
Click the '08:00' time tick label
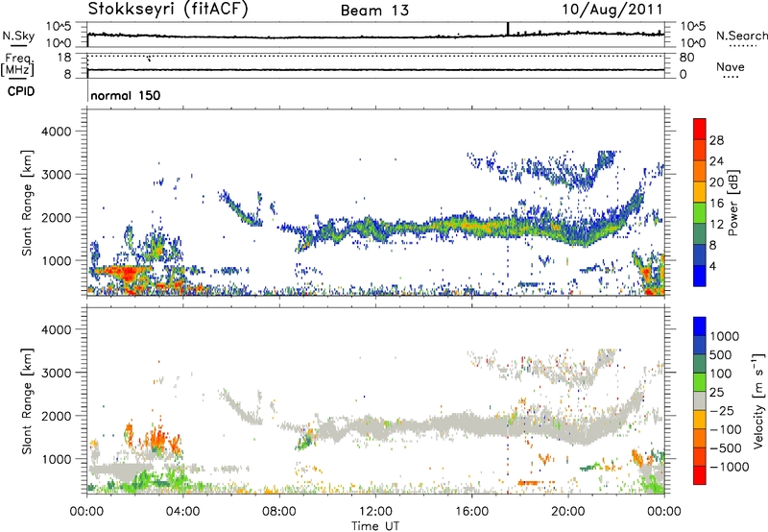click(279, 512)
